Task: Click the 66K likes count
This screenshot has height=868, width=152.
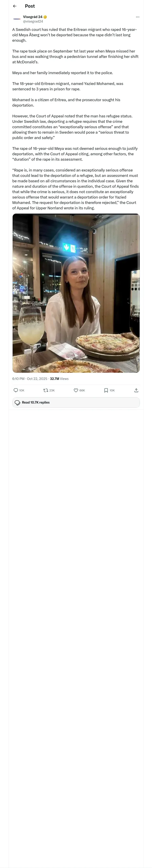Action: [x=82, y=390]
